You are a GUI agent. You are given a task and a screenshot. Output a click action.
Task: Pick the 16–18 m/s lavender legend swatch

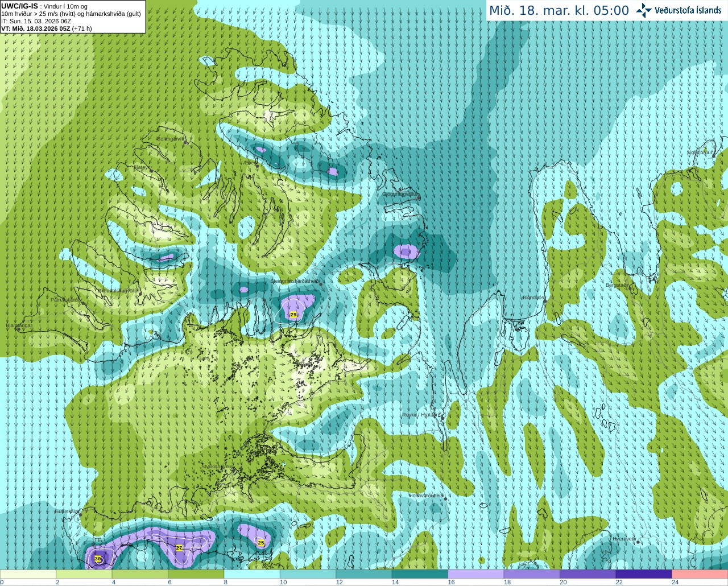476,574
